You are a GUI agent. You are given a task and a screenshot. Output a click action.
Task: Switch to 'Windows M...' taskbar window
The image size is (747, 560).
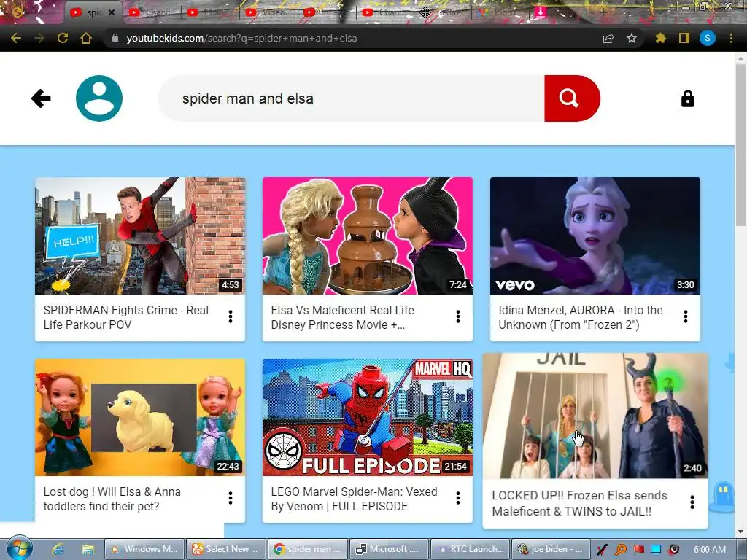(x=144, y=549)
